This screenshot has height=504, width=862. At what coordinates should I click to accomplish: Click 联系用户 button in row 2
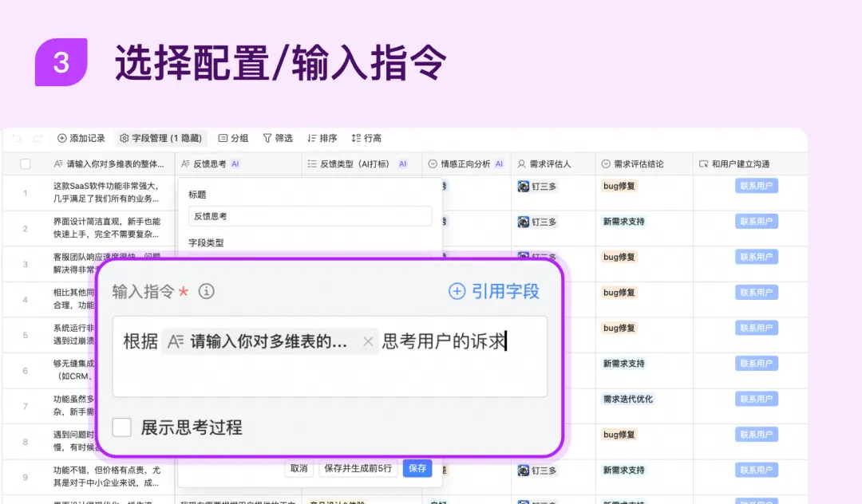(x=757, y=222)
